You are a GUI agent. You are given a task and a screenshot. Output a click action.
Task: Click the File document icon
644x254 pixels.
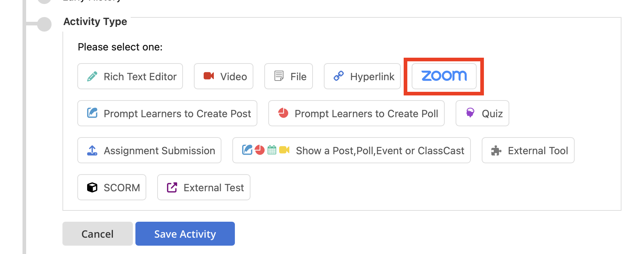[279, 76]
